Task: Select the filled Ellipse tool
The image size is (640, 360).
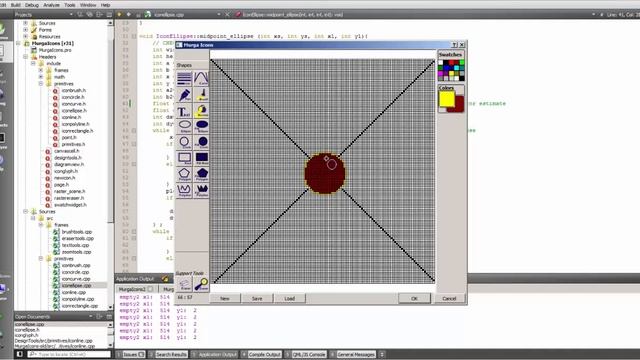Action: click(201, 126)
